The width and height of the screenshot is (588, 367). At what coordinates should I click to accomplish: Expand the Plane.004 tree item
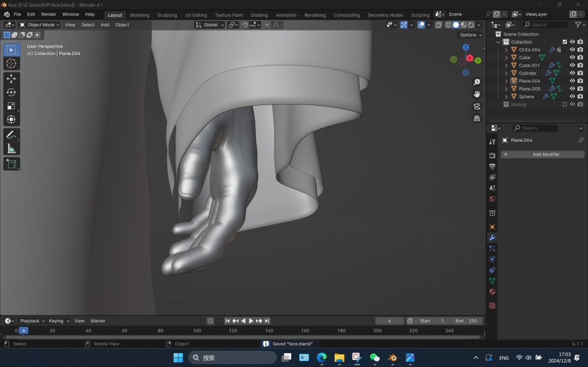coord(506,81)
